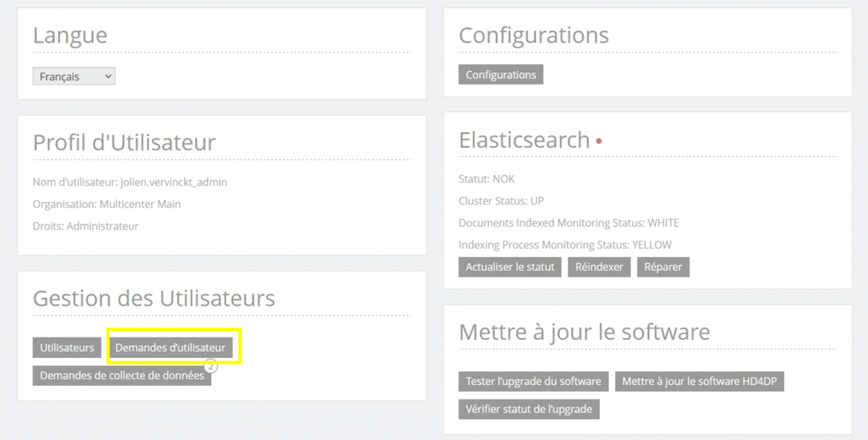Open the Français language dropdown
868x440 pixels.
[74, 76]
